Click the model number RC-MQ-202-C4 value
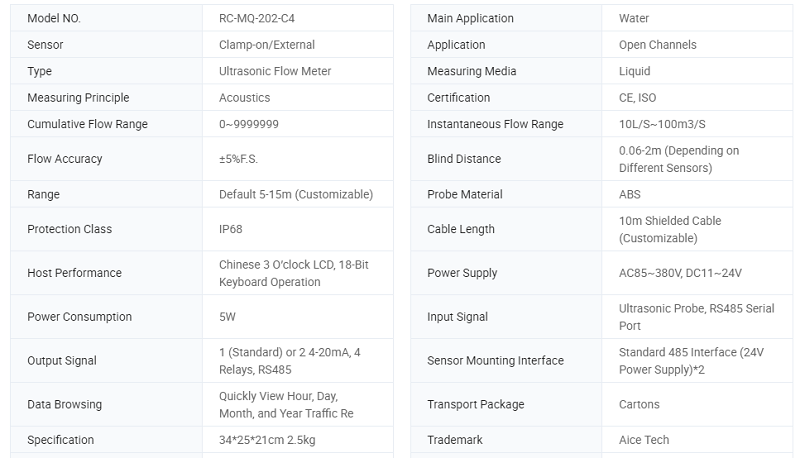Viewport: 800px width, 458px height. (258, 18)
